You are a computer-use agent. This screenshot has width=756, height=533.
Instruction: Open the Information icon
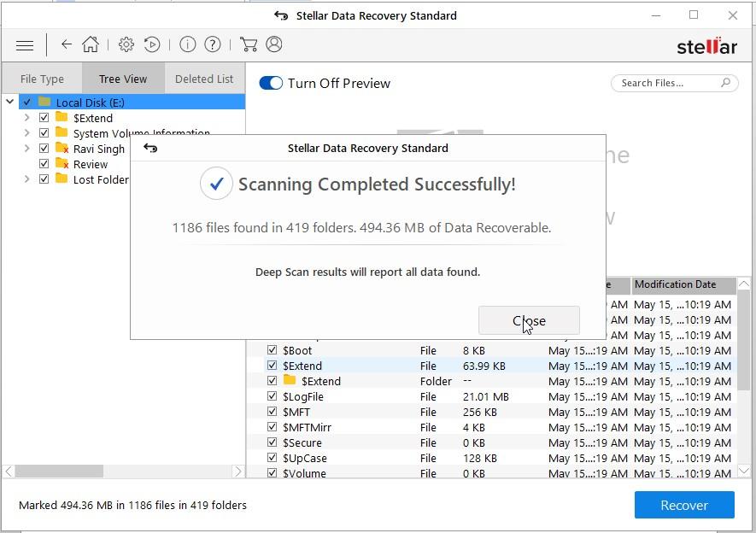coord(188,44)
